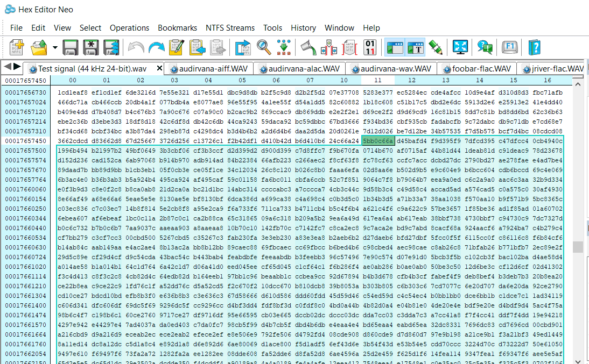Open the Bookmarks menu
The width and height of the screenshot is (589, 364).
pyautogui.click(x=177, y=27)
